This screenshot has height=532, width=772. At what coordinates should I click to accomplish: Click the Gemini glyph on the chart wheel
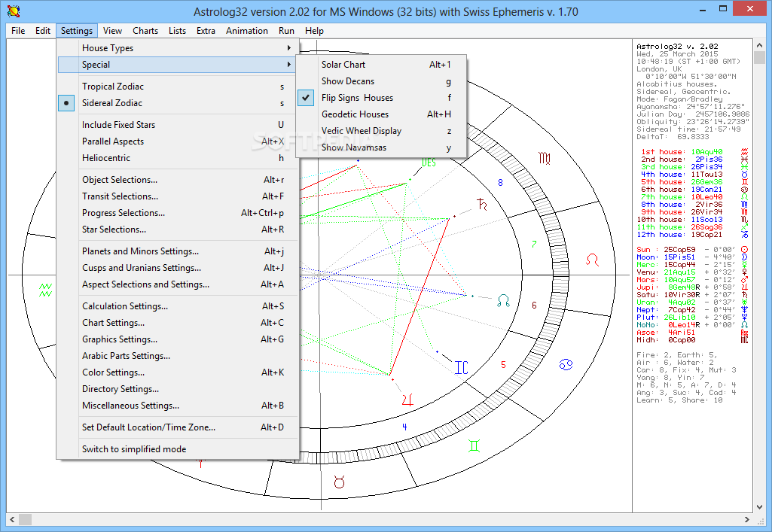(x=474, y=446)
